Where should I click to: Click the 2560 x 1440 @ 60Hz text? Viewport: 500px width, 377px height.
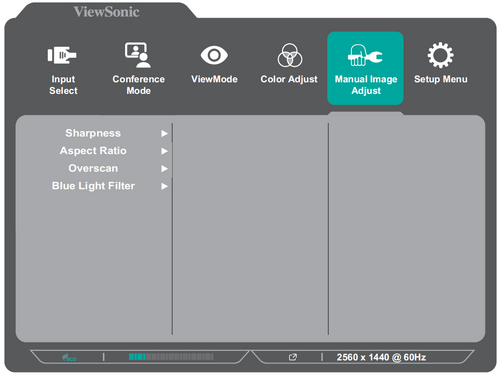(381, 357)
